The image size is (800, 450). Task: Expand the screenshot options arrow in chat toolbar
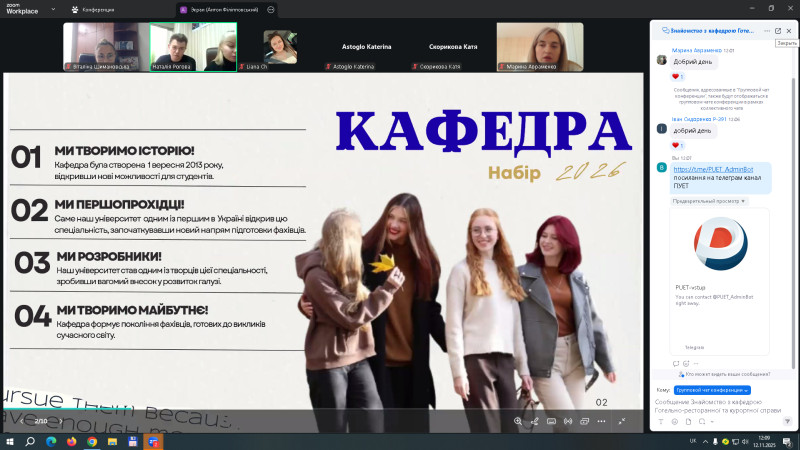coord(712,422)
